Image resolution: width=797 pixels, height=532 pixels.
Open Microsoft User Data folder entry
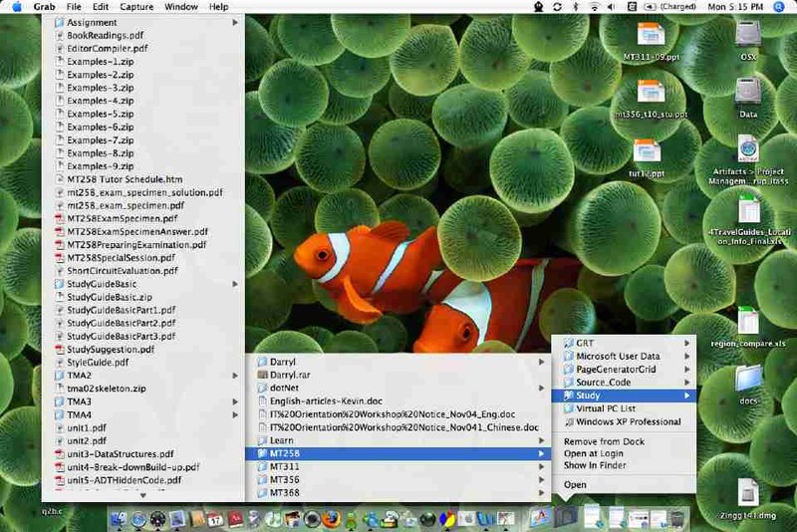pos(624,357)
